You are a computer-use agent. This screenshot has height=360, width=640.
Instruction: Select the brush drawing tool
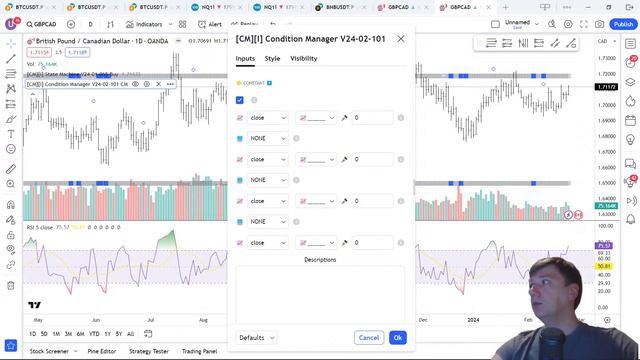point(11,120)
